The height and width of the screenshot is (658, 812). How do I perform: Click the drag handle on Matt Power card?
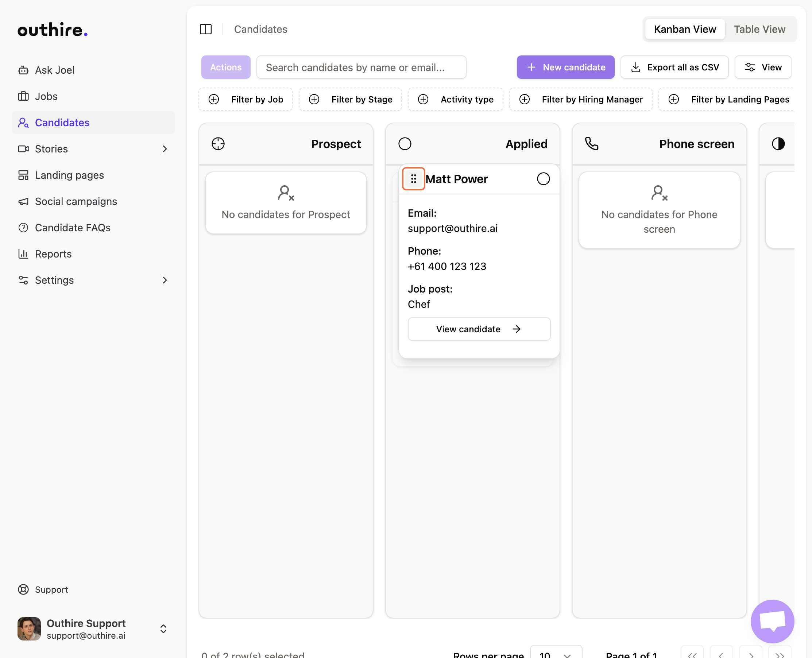click(x=413, y=178)
